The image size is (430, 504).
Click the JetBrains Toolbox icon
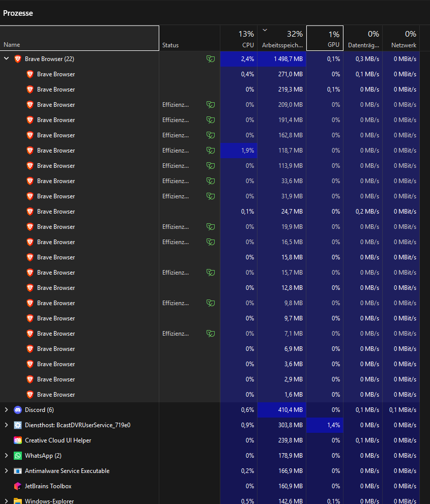click(x=18, y=486)
